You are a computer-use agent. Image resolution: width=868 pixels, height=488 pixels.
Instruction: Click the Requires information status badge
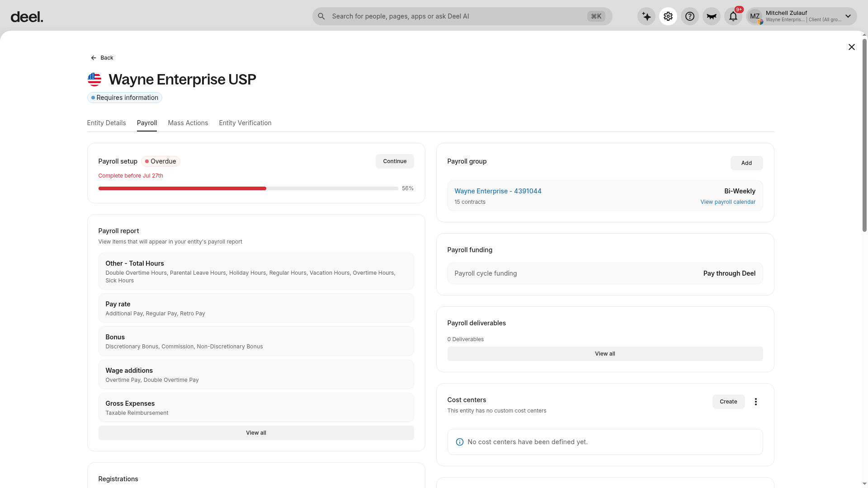[125, 98]
